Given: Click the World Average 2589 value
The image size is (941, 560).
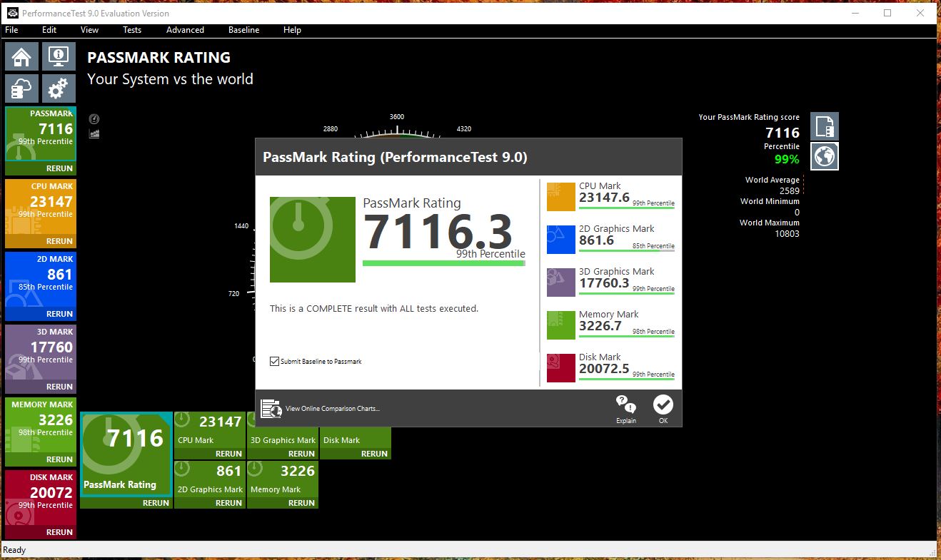Looking at the screenshot, I should click(x=789, y=191).
